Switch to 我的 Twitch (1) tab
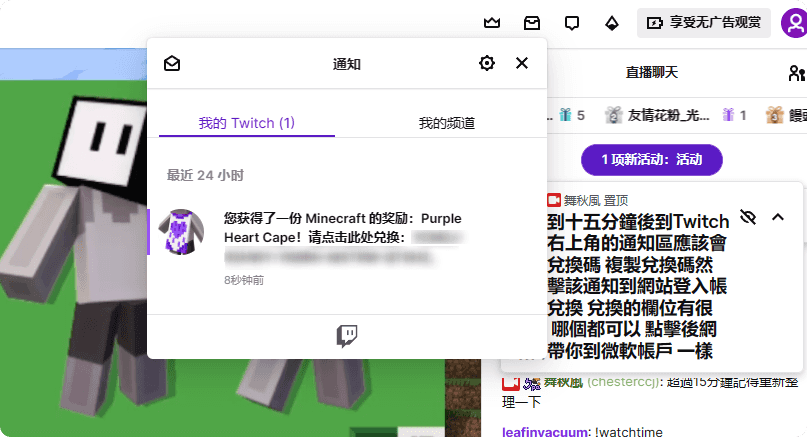This screenshot has width=807, height=437. point(247,123)
